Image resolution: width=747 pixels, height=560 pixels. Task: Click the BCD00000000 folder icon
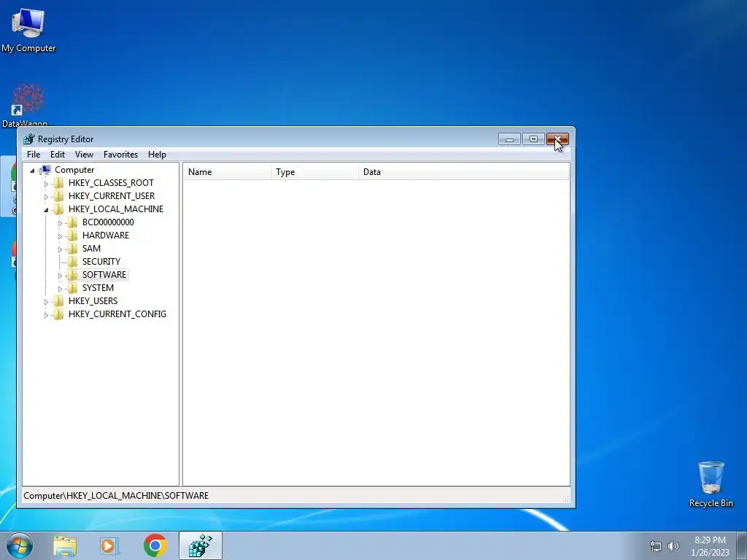pos(72,222)
